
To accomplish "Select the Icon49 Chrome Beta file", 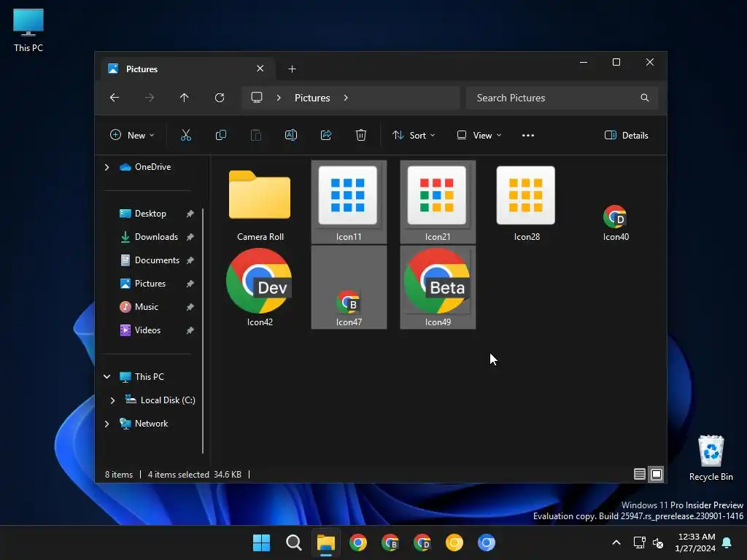I will coord(438,287).
